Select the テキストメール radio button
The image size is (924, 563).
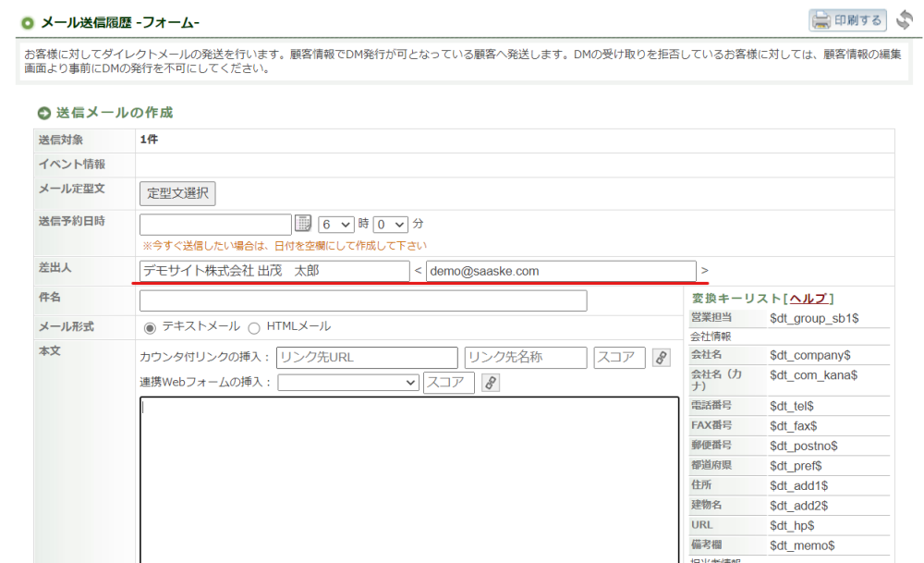point(150,327)
